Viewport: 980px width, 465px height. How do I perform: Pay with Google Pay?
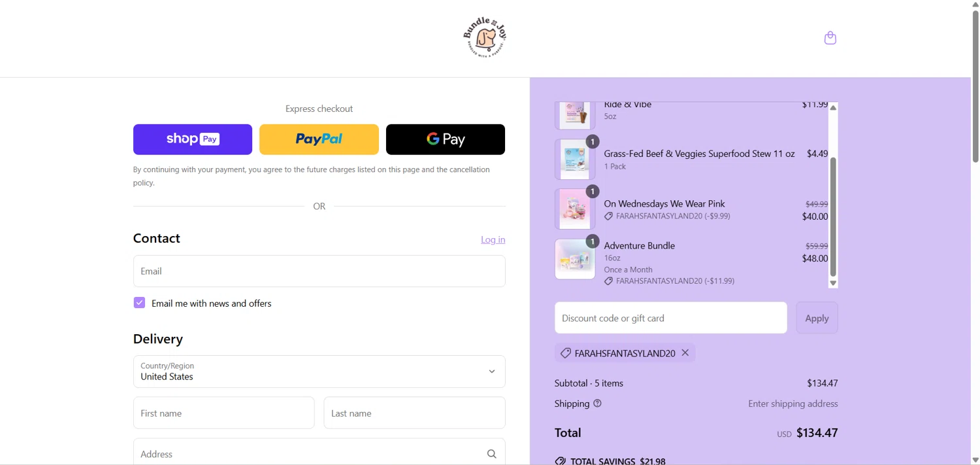[446, 139]
